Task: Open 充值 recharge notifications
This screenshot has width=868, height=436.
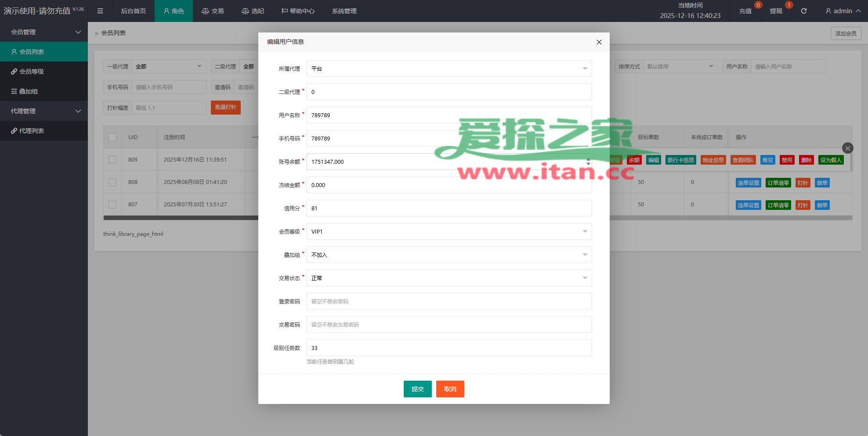Action: (745, 11)
